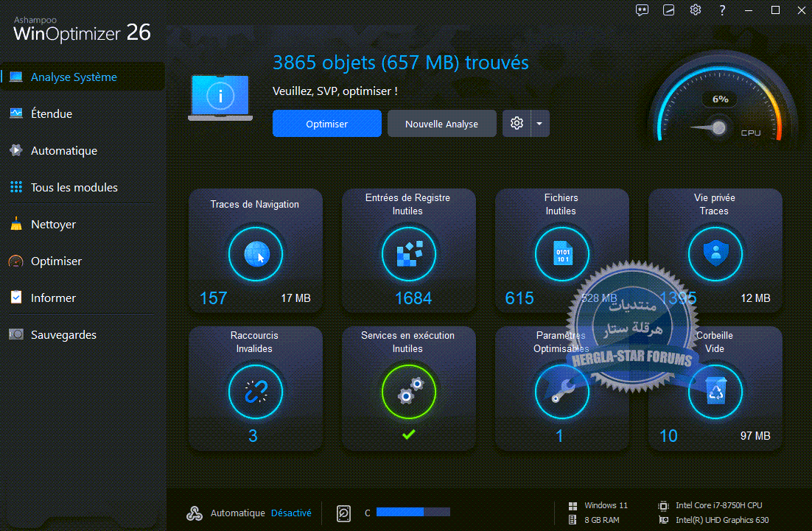
Task: Click the Nettoyer broom icon
Action: [16, 224]
